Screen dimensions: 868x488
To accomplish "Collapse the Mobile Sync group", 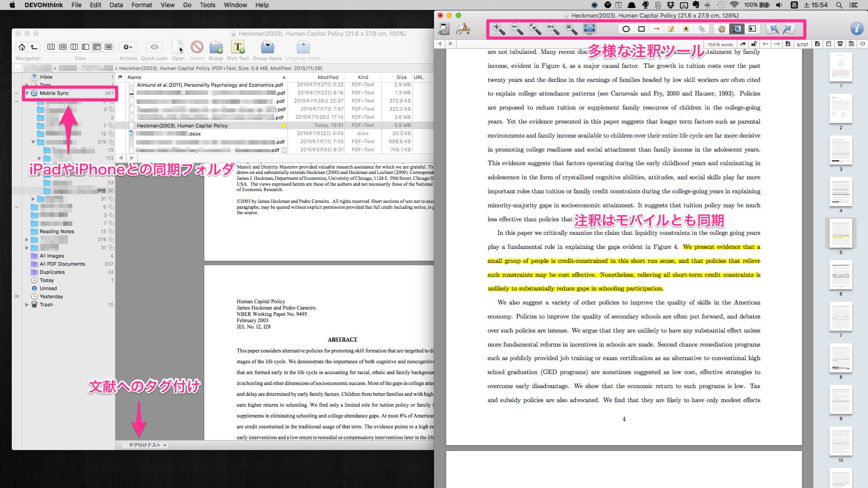I will point(27,93).
